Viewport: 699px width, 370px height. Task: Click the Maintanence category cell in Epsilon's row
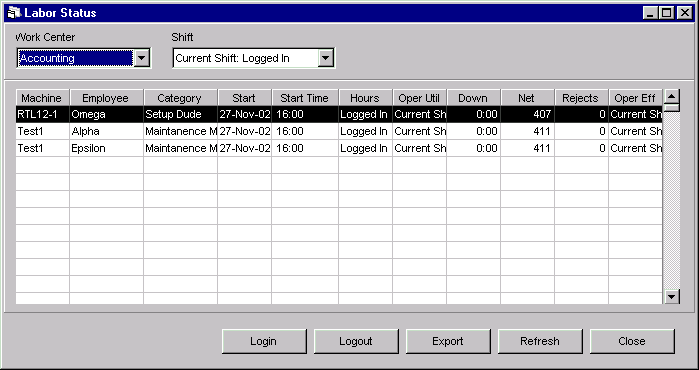pos(180,148)
